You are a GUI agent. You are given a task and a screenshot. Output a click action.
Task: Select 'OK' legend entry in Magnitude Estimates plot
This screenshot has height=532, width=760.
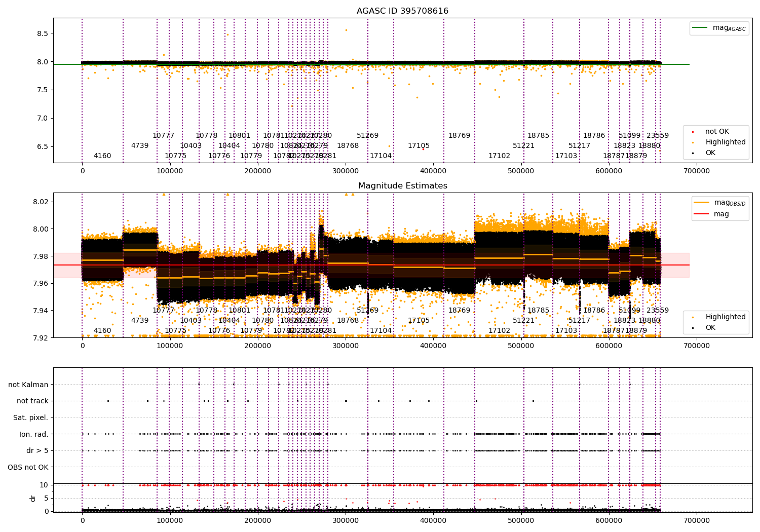click(x=710, y=328)
